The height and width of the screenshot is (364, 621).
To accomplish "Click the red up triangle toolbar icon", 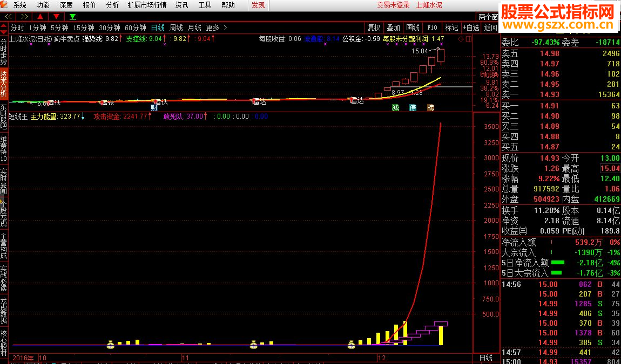I will pos(40,16).
